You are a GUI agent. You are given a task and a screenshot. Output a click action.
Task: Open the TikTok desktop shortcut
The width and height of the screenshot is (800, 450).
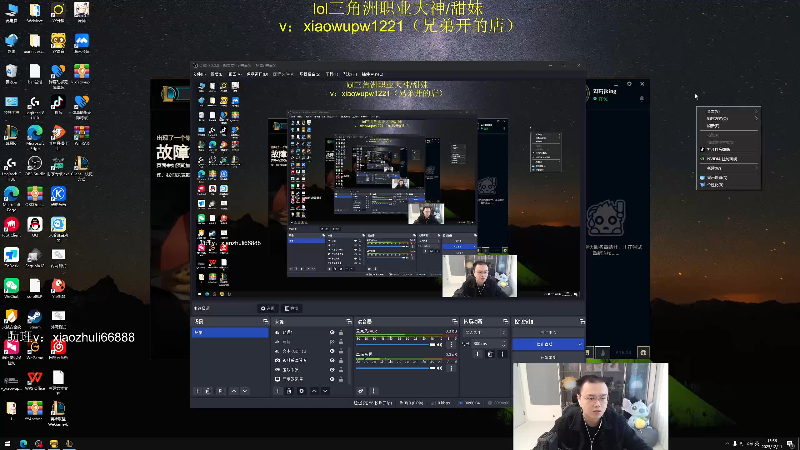tap(58, 105)
